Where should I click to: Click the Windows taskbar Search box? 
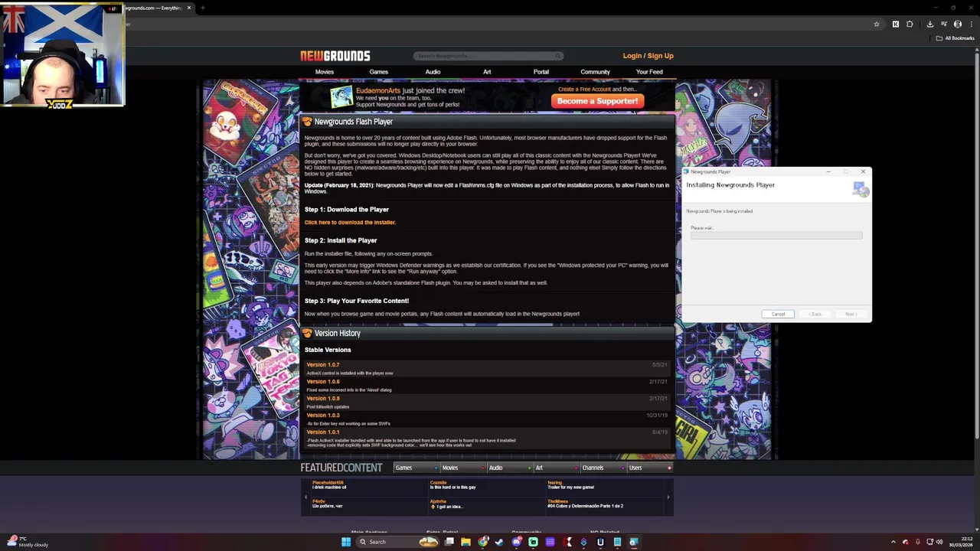[398, 542]
